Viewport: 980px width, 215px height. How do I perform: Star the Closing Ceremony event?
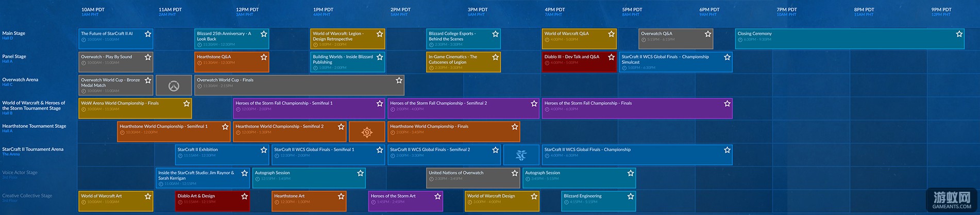[959, 34]
